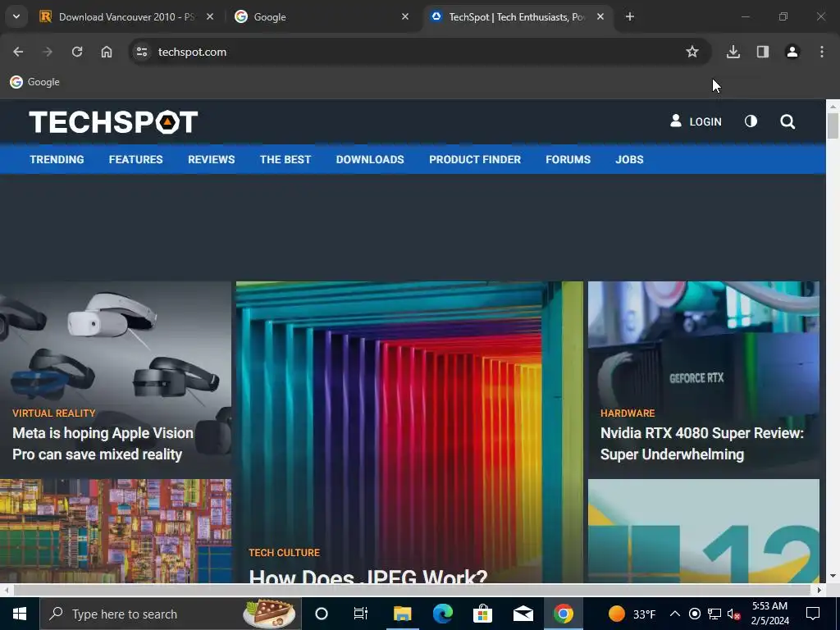Image resolution: width=840 pixels, height=630 pixels.
Task: Open the VIRTUAL REALITY category link
Action: (53, 413)
